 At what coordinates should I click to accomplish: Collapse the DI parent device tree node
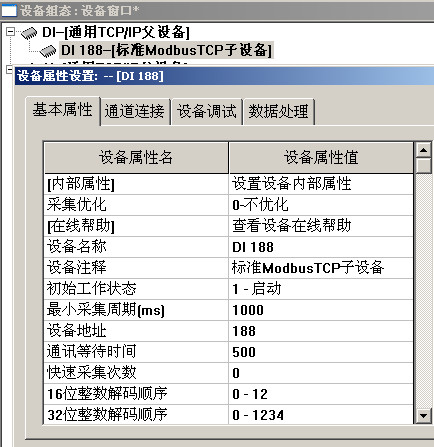coord(10,32)
